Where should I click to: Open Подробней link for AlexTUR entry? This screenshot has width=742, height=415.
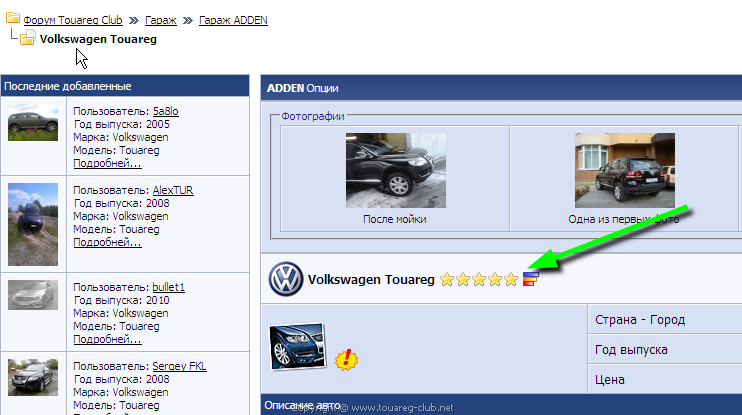(x=107, y=242)
